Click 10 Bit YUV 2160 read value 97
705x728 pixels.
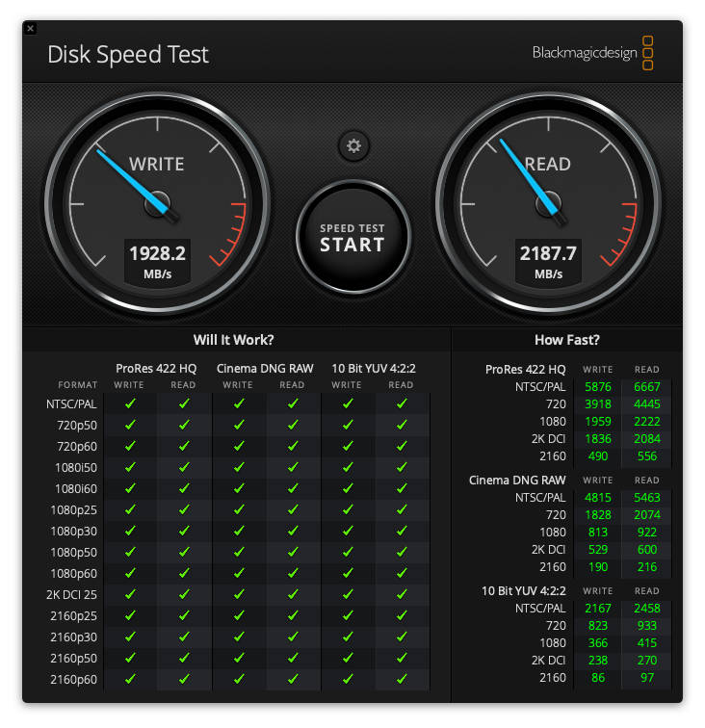(647, 678)
